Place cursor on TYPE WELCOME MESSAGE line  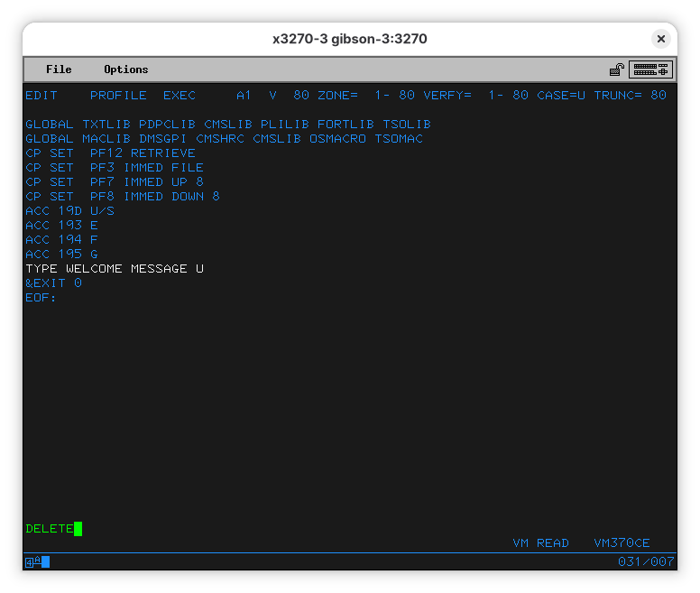click(115, 269)
